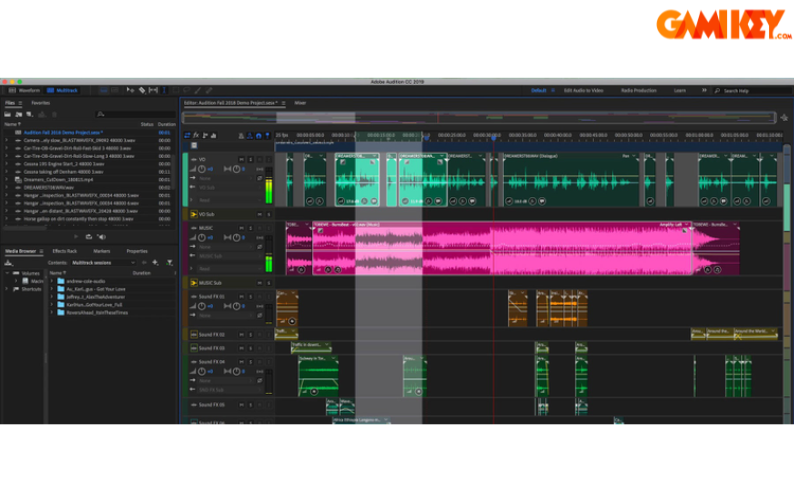Mute the VO track
This screenshot has height=500, width=800.
[241, 160]
